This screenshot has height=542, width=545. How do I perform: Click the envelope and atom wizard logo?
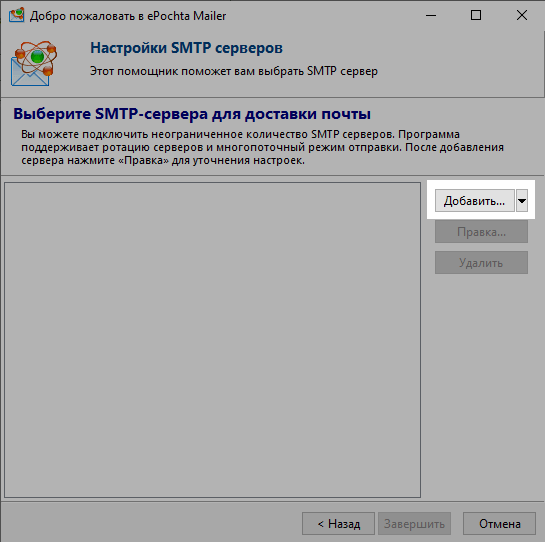[x=34, y=63]
